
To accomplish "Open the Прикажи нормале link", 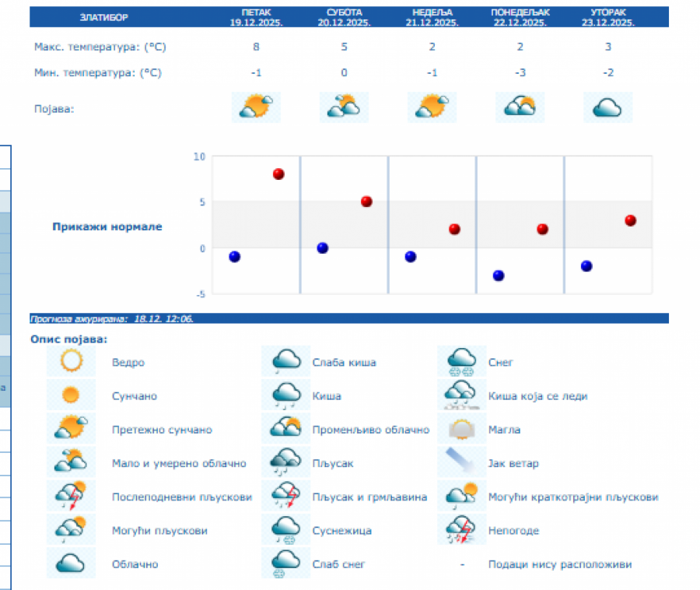I will click(107, 227).
